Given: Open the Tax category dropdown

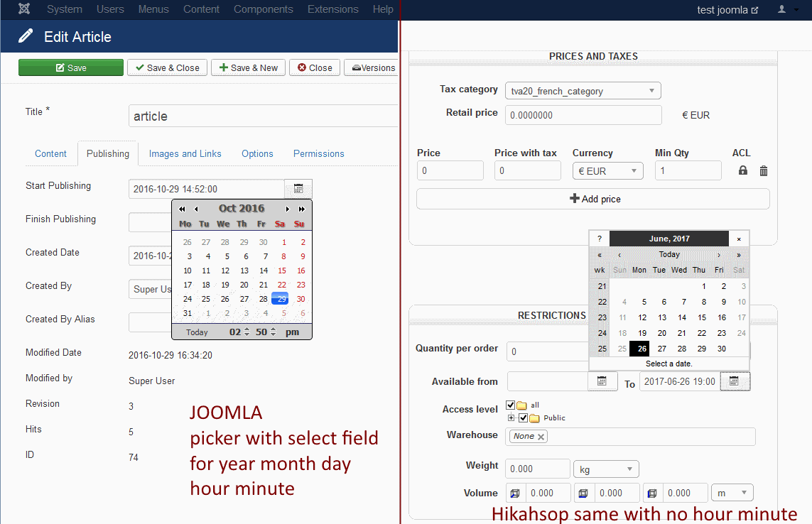Looking at the screenshot, I should (x=583, y=91).
